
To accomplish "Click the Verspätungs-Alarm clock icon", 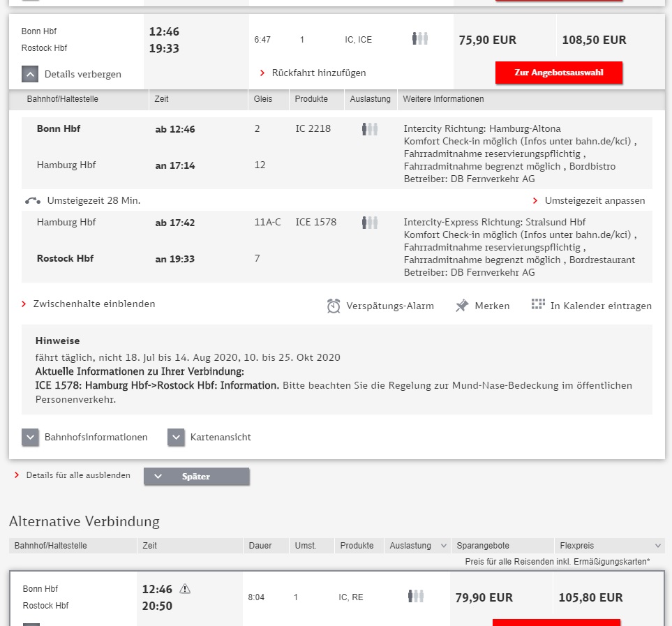I will click(334, 306).
